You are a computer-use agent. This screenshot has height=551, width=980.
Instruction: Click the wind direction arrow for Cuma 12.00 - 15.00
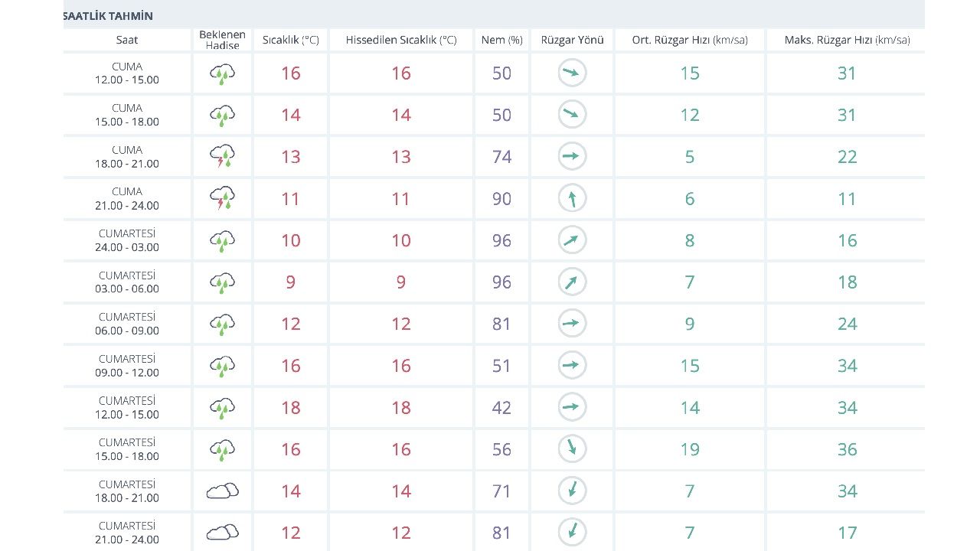[x=572, y=73]
